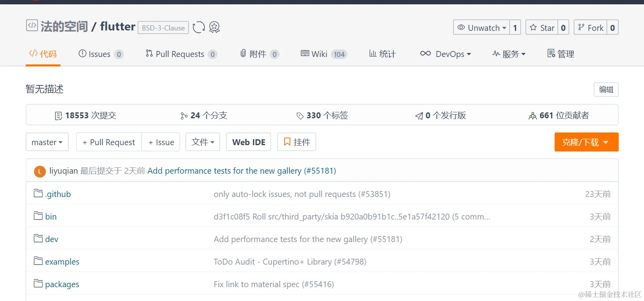Open the 附件 tab
This screenshot has width=644, height=301.
point(260,54)
